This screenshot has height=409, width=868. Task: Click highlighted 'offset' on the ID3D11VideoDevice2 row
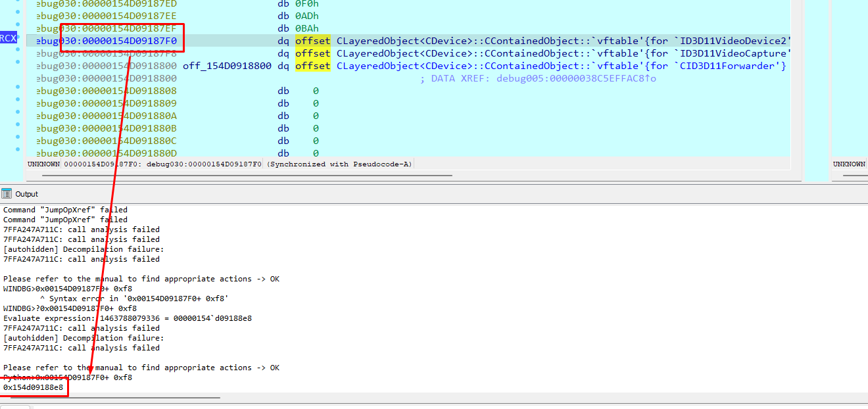[x=313, y=41]
